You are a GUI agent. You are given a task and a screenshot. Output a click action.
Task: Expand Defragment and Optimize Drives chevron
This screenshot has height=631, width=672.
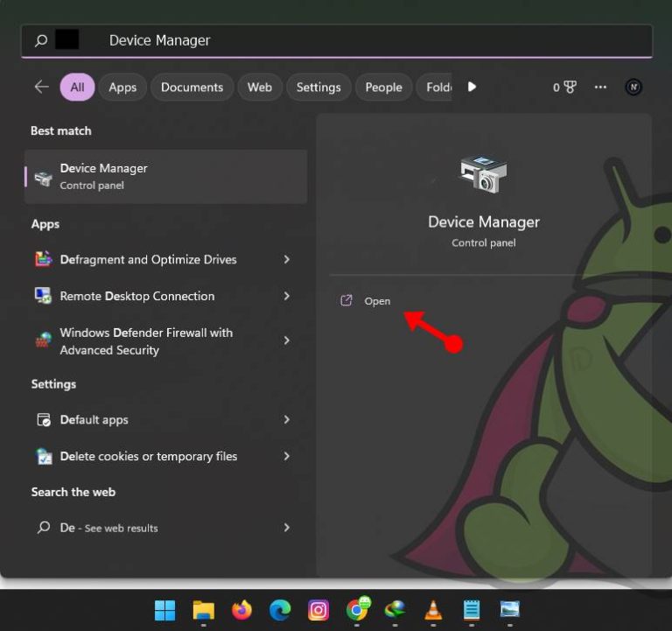point(286,259)
